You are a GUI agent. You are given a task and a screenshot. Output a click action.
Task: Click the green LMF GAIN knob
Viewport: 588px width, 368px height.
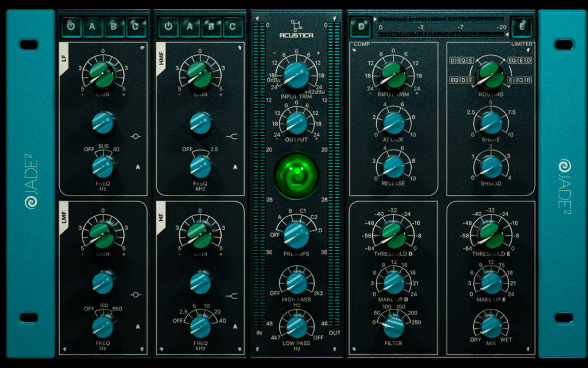[x=102, y=235]
